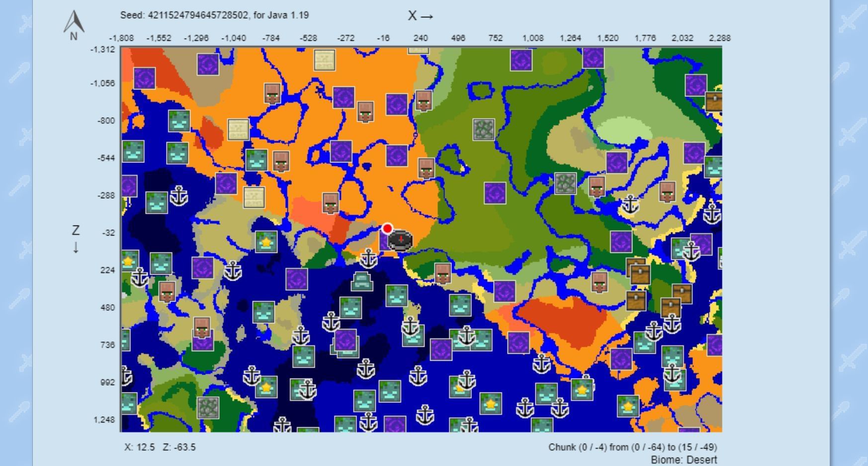Click the northernmost jungle temple icon

(483, 129)
